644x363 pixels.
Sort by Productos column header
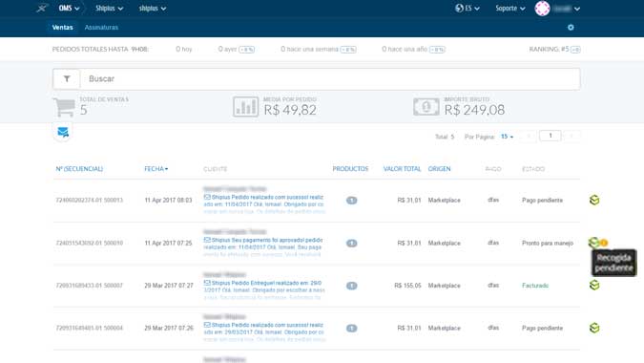point(350,169)
